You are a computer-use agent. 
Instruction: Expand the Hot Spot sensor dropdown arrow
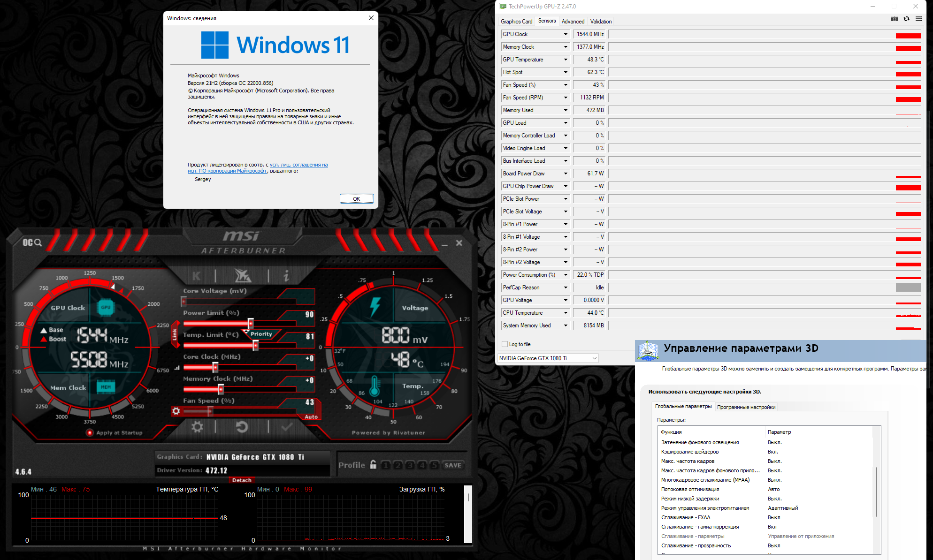566,72
